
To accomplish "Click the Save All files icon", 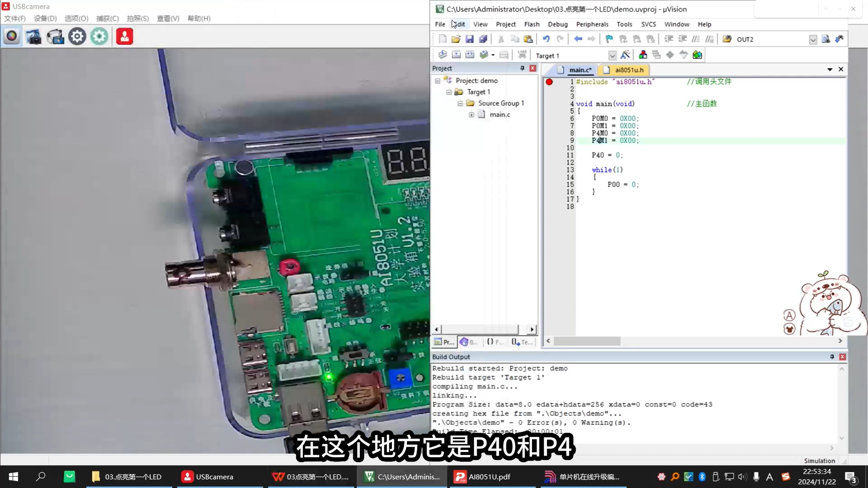I will (x=483, y=39).
